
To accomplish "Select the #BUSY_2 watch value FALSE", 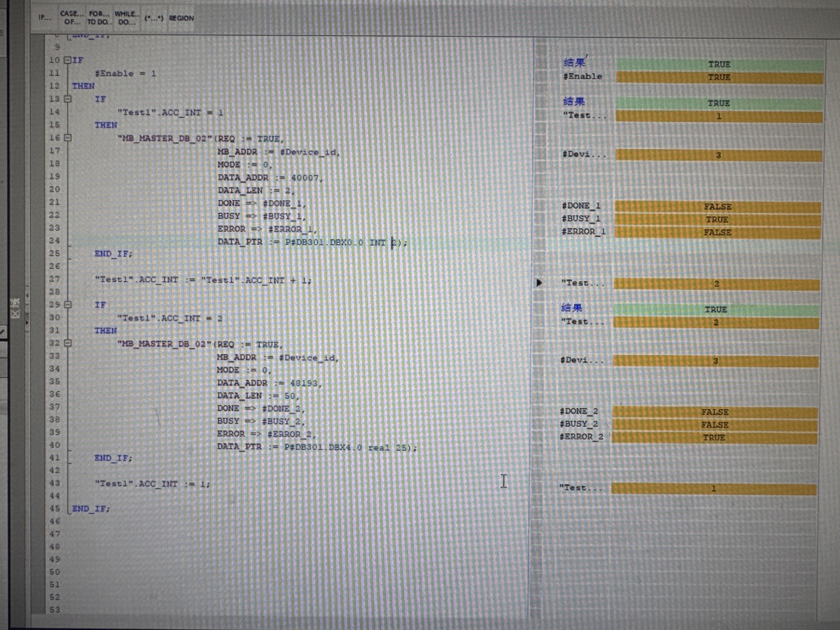I will (715, 425).
